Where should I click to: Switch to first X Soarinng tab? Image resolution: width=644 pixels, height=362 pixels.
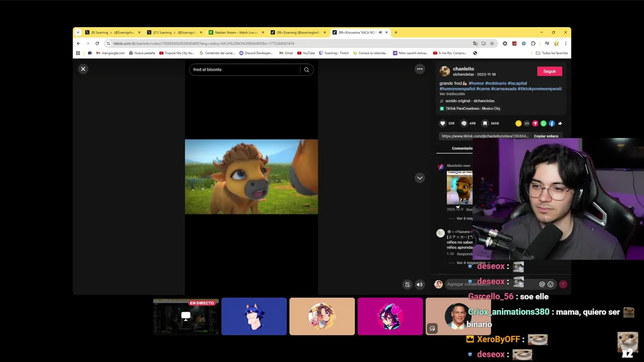click(113, 32)
